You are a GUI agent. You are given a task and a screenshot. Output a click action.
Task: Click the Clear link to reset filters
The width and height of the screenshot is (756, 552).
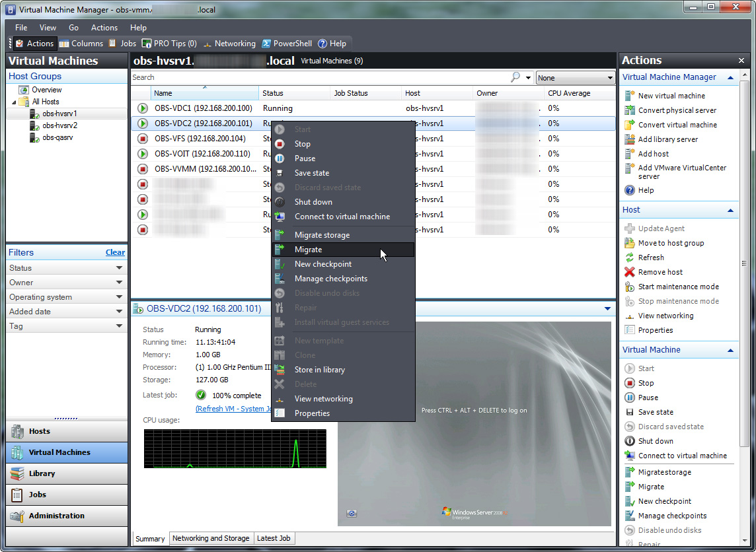115,252
